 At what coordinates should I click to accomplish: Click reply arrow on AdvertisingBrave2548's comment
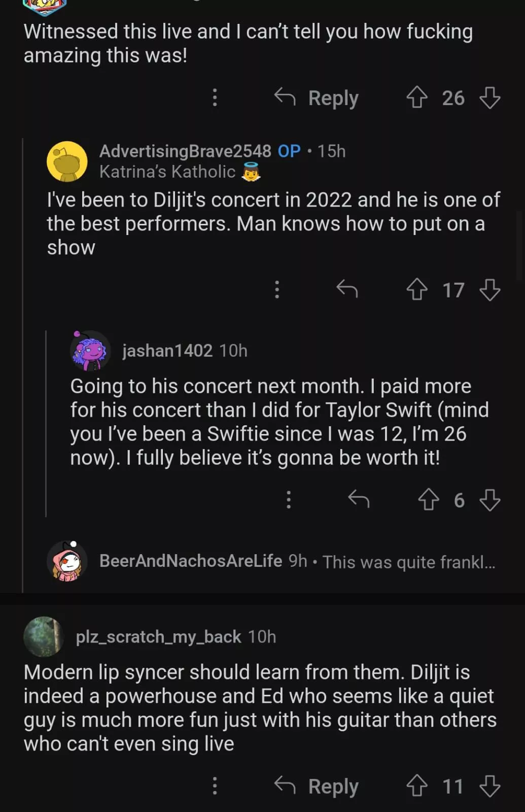tap(347, 290)
